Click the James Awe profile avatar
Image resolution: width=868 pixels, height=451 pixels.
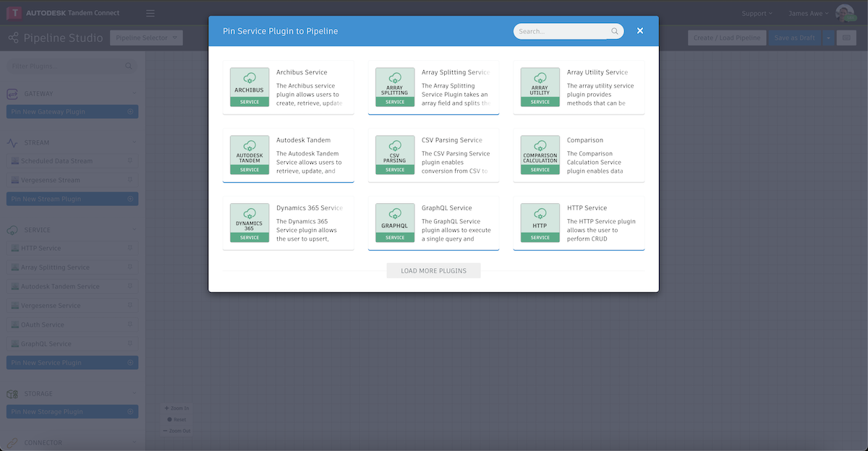tap(844, 13)
